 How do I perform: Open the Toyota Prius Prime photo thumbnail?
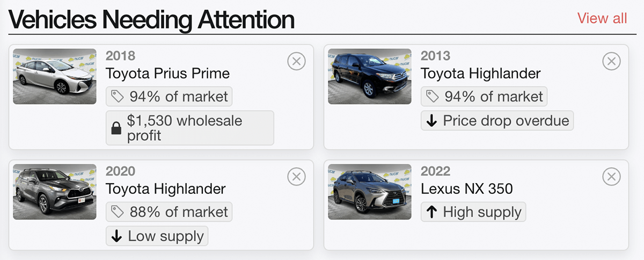click(x=55, y=76)
